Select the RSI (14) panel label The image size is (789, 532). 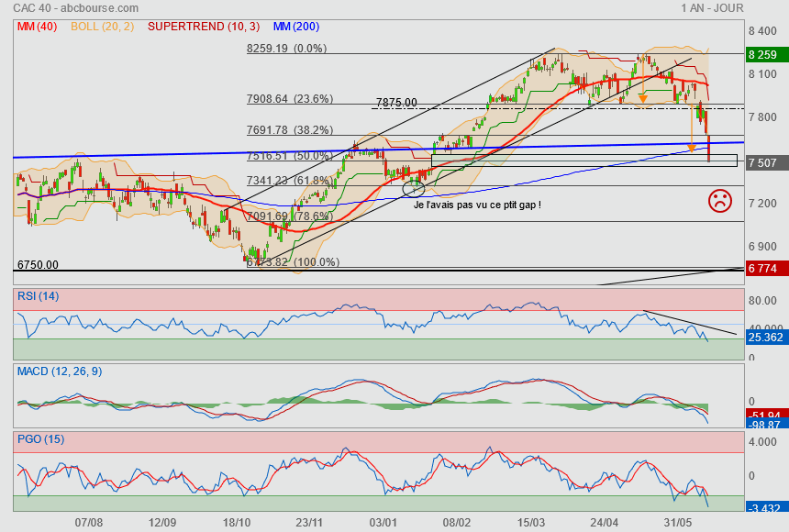pyautogui.click(x=39, y=296)
